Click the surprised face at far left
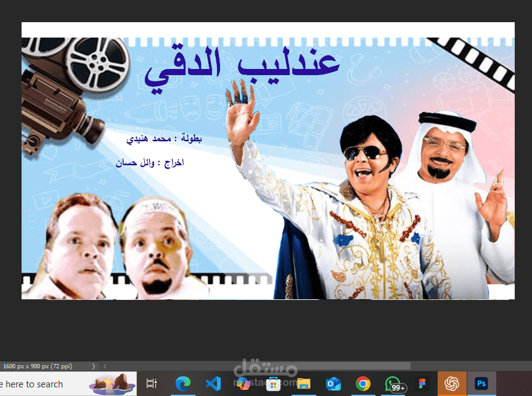The height and width of the screenshot is (396, 532). click(78, 246)
